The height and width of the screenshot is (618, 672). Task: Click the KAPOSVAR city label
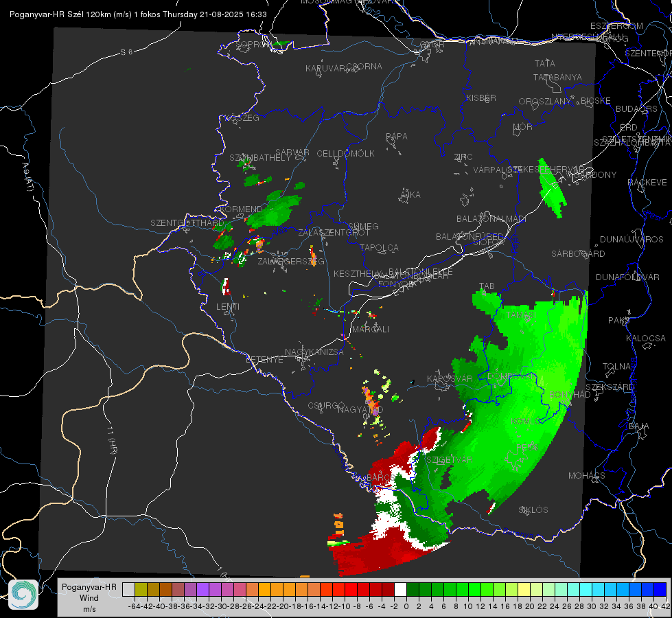pyautogui.click(x=450, y=379)
